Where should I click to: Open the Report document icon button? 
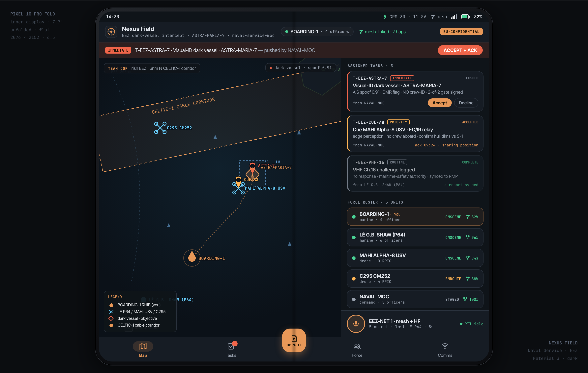tap(294, 340)
